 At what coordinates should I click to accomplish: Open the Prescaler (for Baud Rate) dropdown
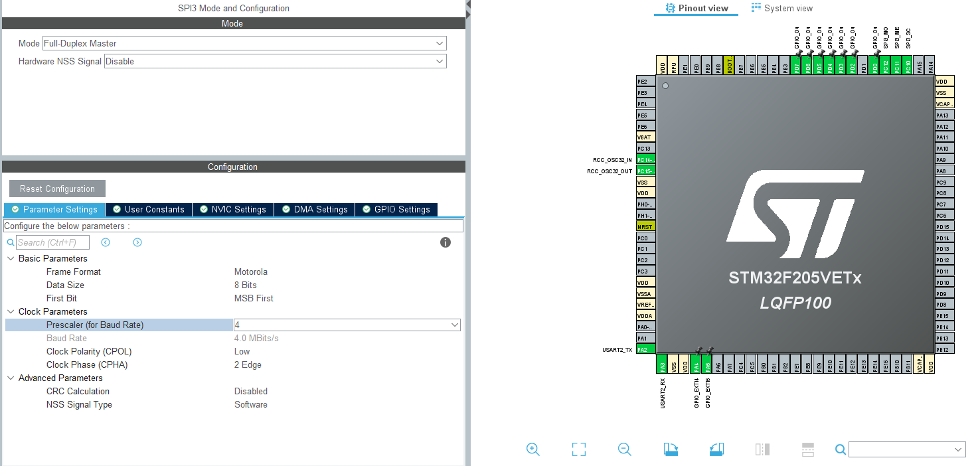pyautogui.click(x=454, y=325)
